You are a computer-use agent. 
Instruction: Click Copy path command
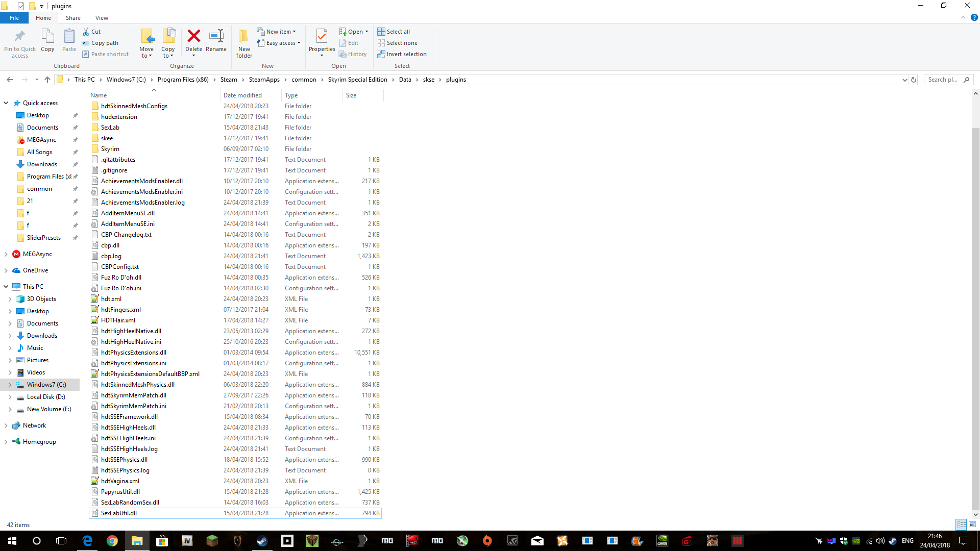click(101, 43)
